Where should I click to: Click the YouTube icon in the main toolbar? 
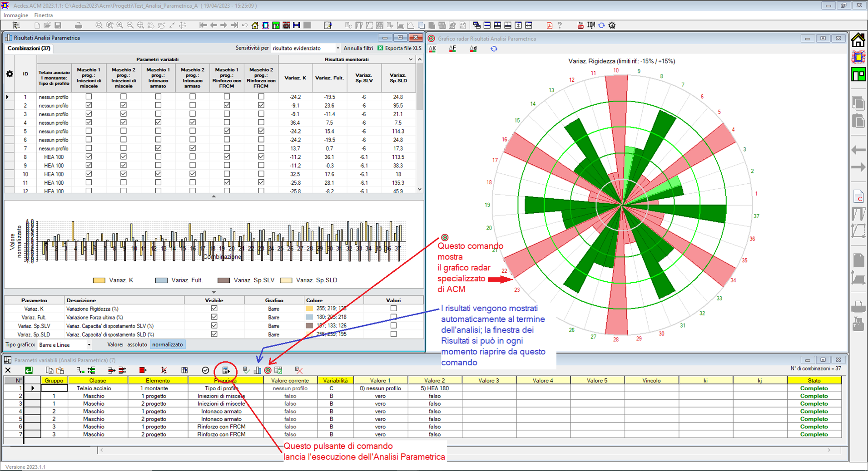pyautogui.click(x=580, y=25)
